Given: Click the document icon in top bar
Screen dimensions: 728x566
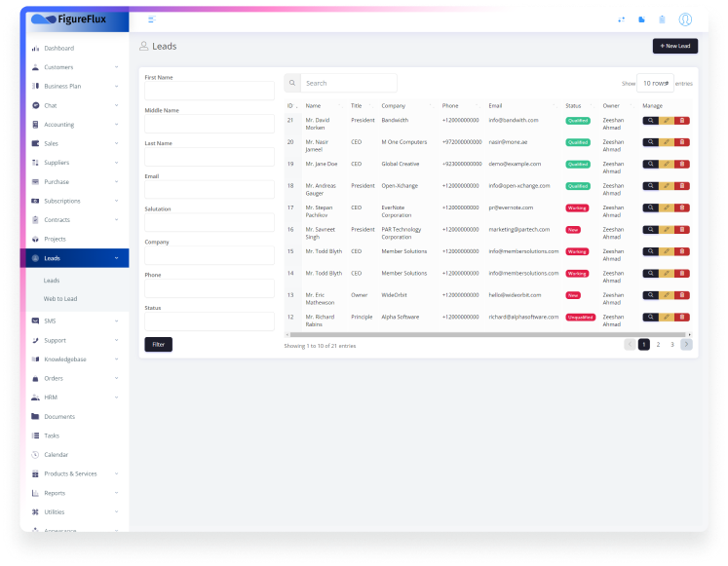Looking at the screenshot, I should point(641,19).
